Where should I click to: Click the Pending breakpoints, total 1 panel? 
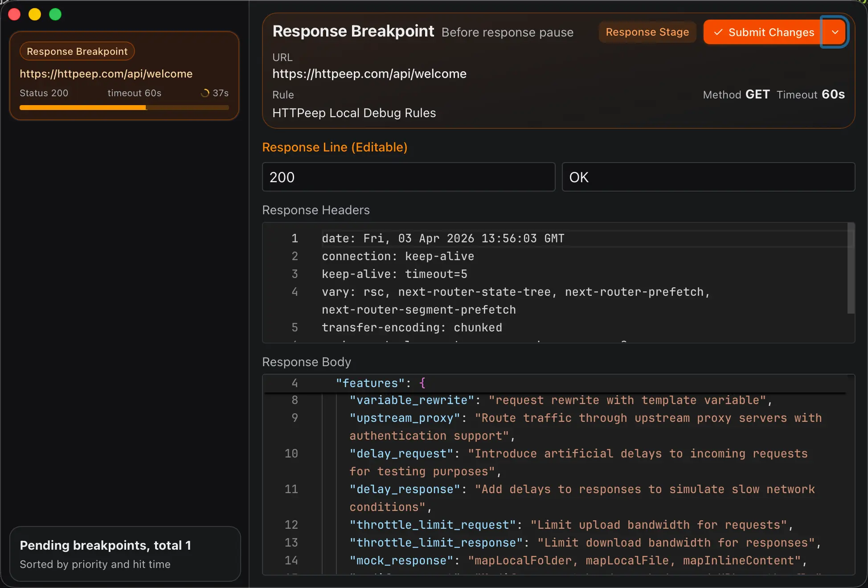coord(125,554)
